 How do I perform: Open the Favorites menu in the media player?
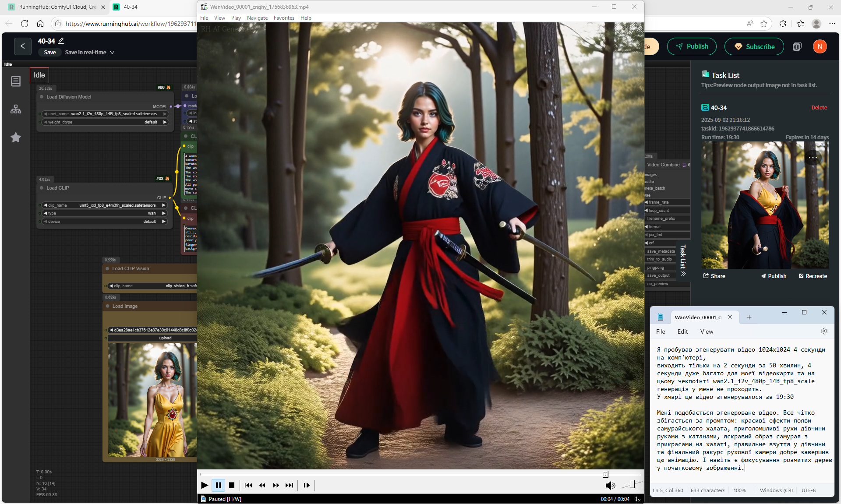click(284, 18)
